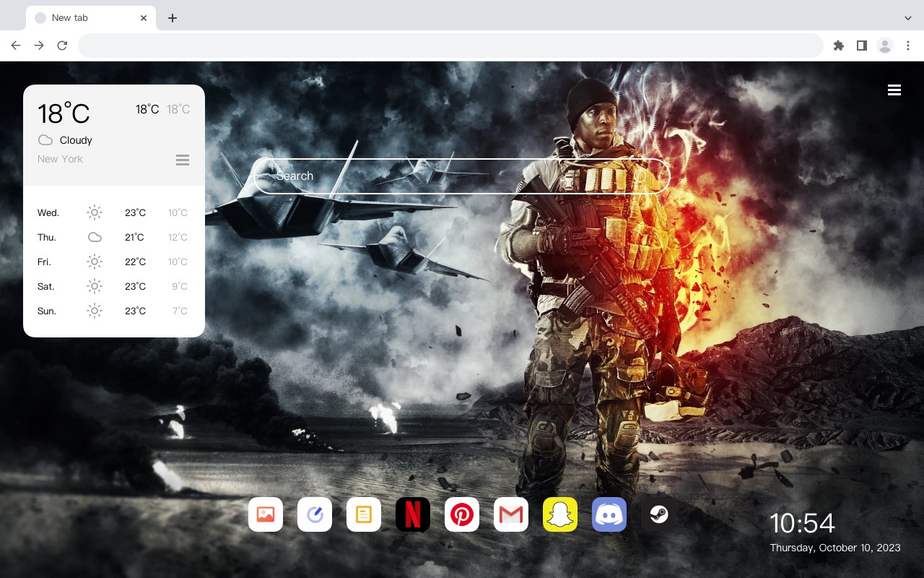Click the Cloudy weather condition icon
The width and height of the screenshot is (924, 578).
pos(45,140)
